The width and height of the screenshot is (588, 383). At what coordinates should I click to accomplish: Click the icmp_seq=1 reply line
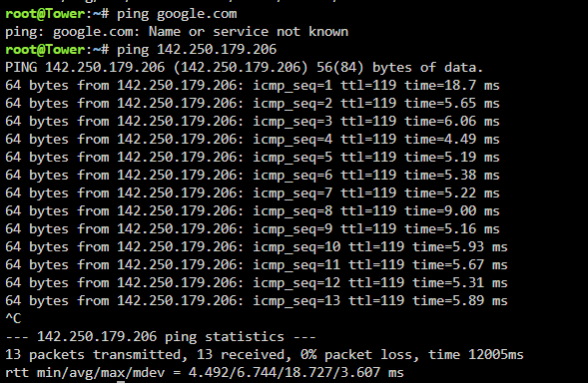[x=253, y=86]
